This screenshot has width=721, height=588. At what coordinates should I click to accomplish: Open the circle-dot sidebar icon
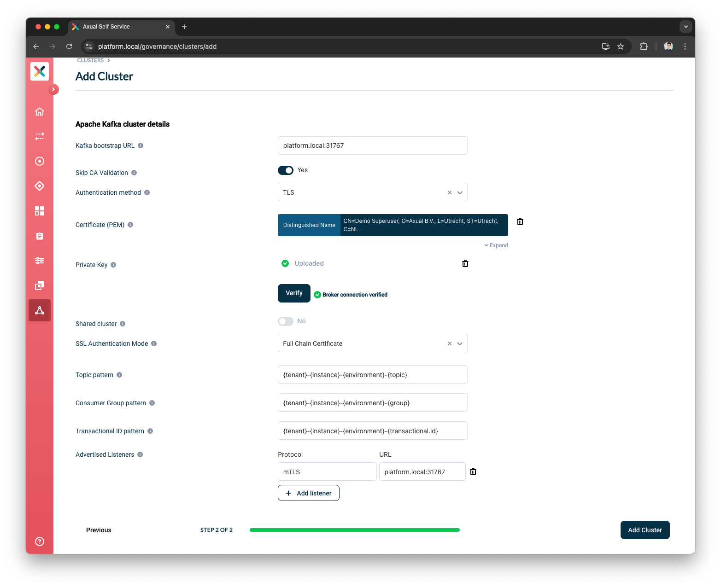40,161
